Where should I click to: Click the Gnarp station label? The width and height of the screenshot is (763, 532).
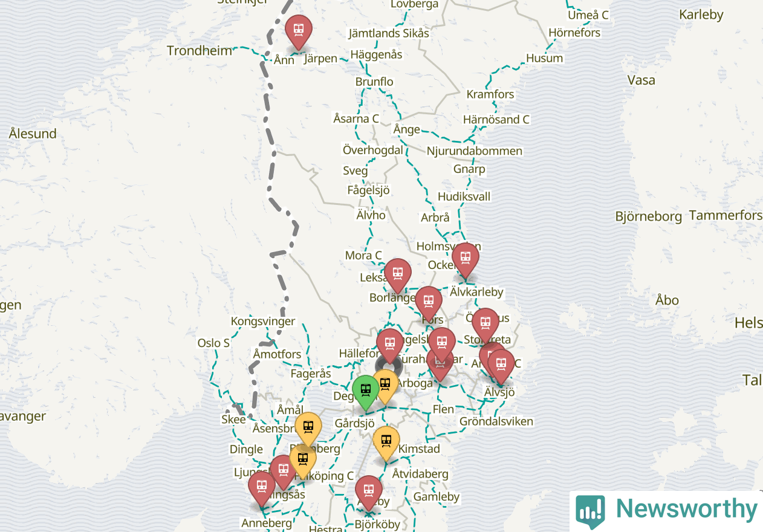(x=469, y=169)
